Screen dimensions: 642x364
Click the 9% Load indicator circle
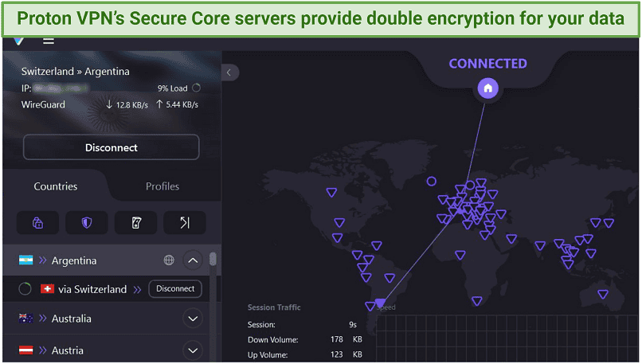coord(197,88)
